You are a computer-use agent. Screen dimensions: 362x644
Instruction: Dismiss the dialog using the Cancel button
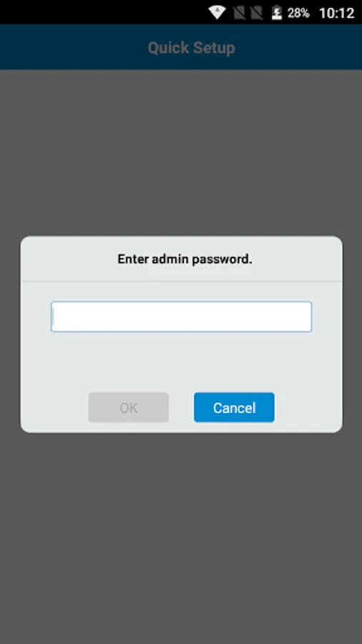click(235, 407)
